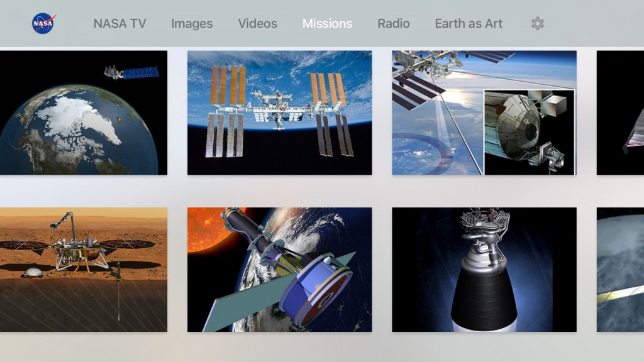This screenshot has width=644, height=362.
Task: Open the spacecraft with sun and Earth thumbnail
Action: pyautogui.click(x=280, y=270)
